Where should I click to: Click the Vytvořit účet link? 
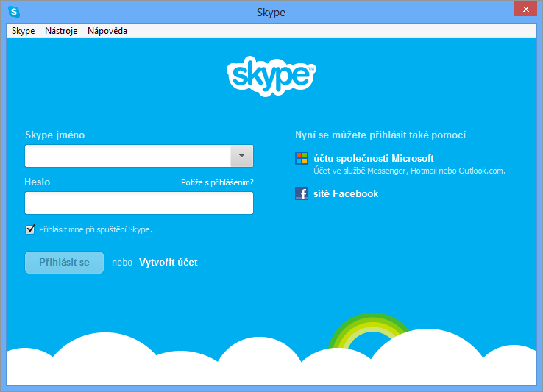pyautogui.click(x=168, y=263)
